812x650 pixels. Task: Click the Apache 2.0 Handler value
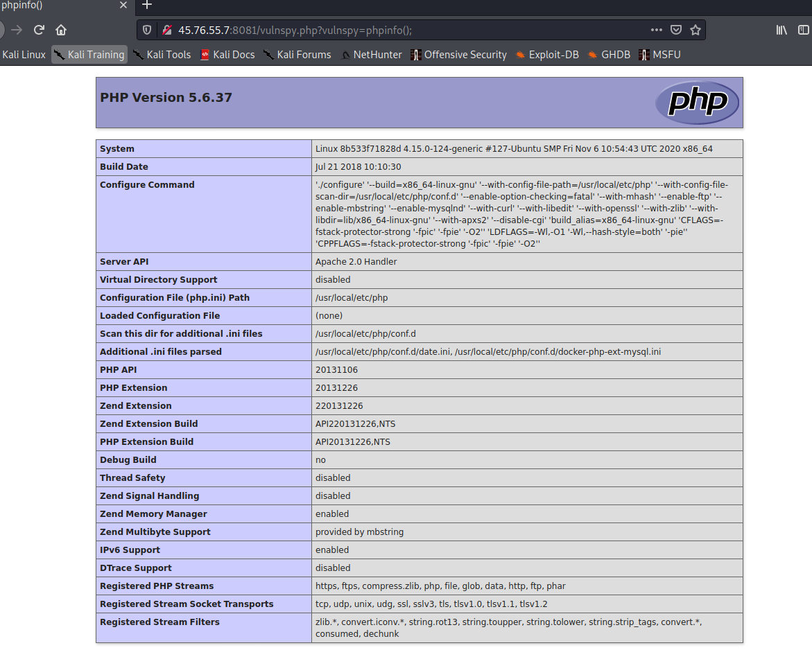[x=356, y=261]
